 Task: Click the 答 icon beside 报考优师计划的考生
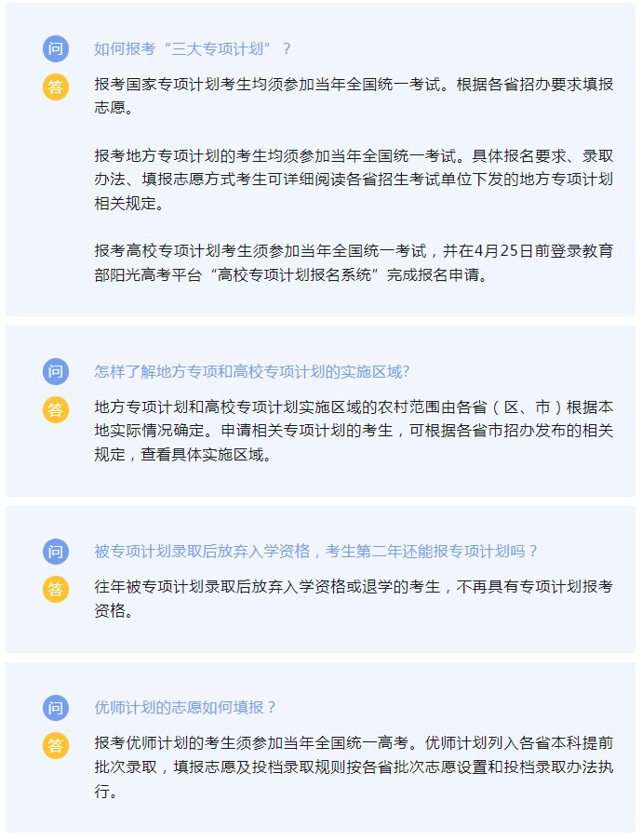[x=56, y=746]
